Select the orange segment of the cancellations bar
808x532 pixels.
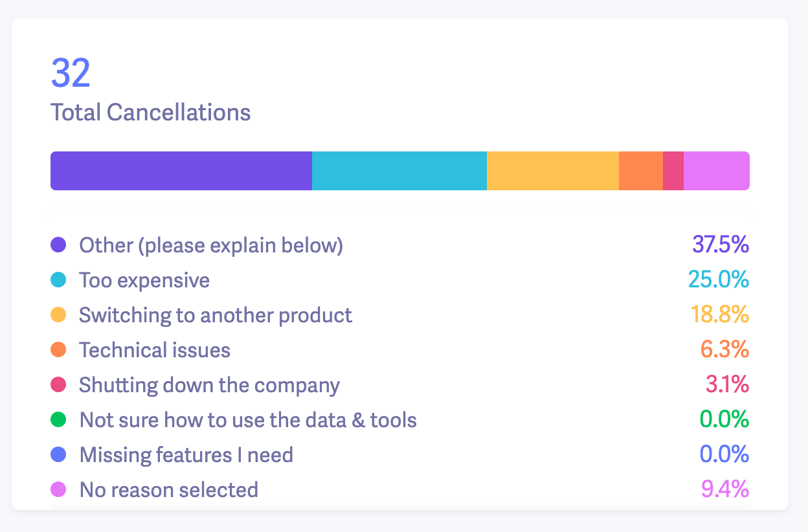click(641, 171)
